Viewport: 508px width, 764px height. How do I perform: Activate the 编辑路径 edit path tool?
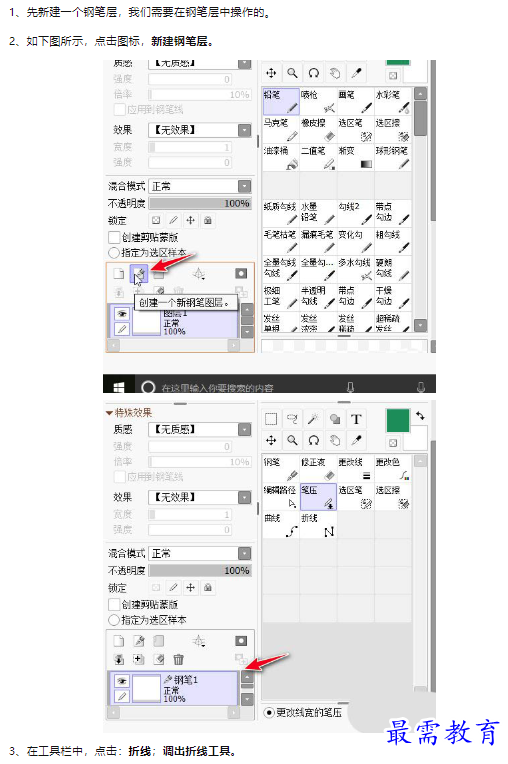point(281,497)
